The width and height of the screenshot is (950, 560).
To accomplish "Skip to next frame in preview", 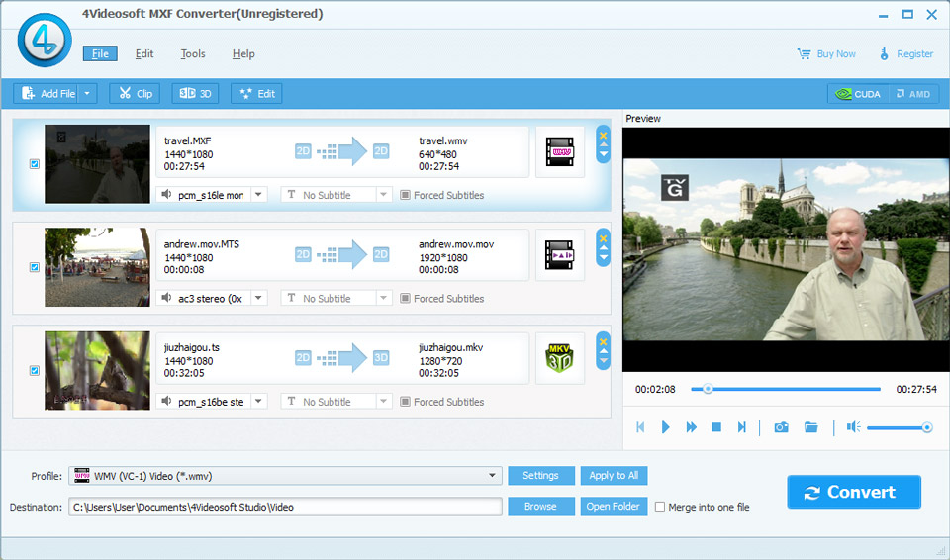I will coord(742,427).
